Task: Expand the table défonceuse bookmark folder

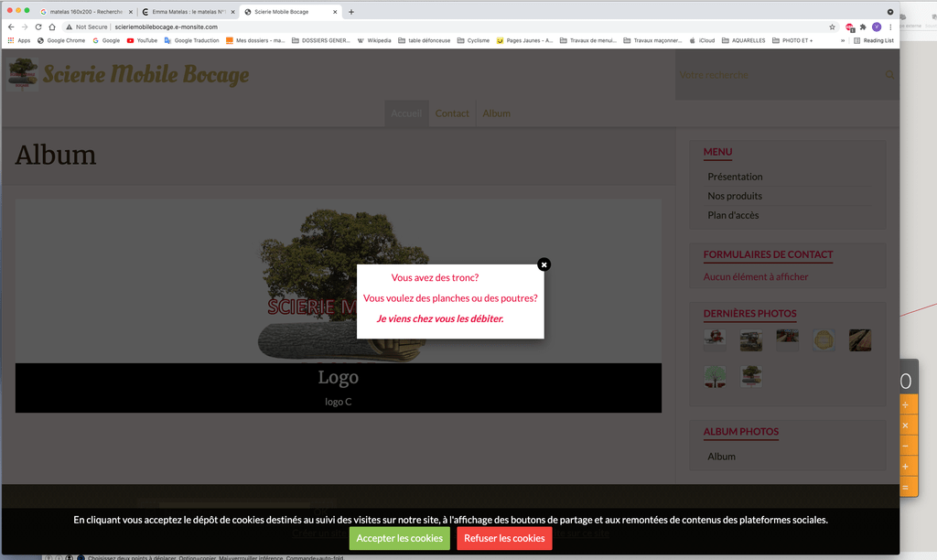Action: (x=425, y=40)
